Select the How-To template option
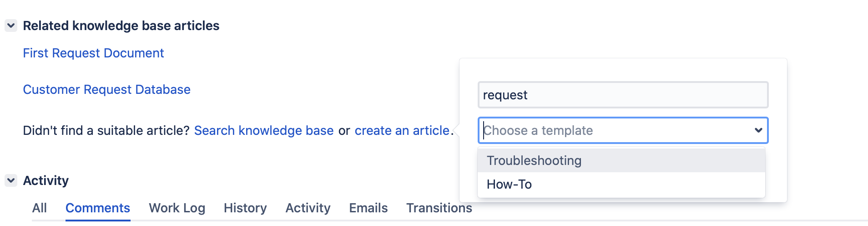The height and width of the screenshot is (226, 868). coord(621,184)
